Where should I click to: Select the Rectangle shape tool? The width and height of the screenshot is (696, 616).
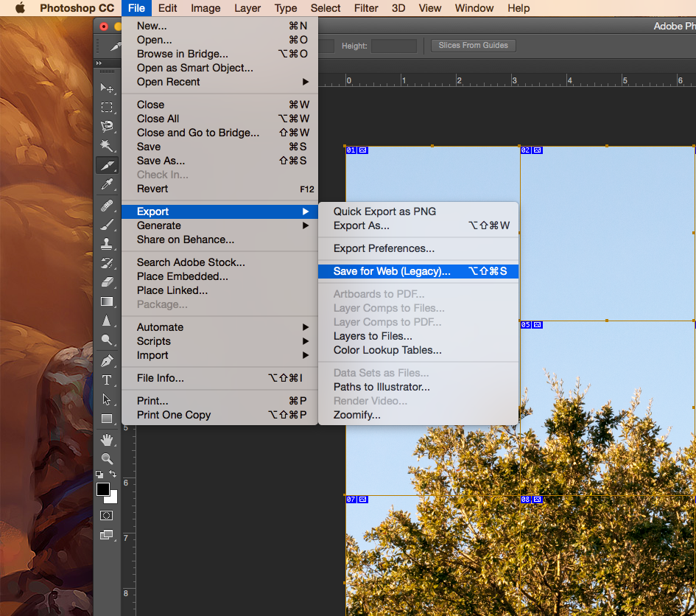pos(107,419)
